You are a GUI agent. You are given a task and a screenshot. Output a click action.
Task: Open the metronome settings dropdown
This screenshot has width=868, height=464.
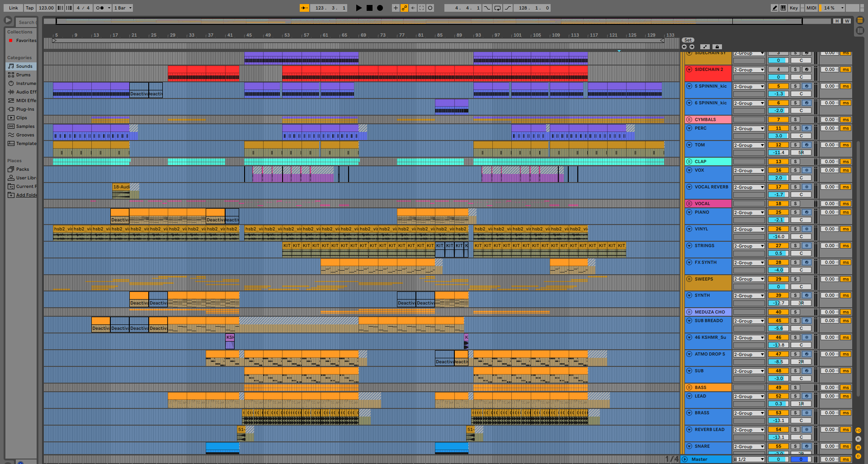pos(109,8)
